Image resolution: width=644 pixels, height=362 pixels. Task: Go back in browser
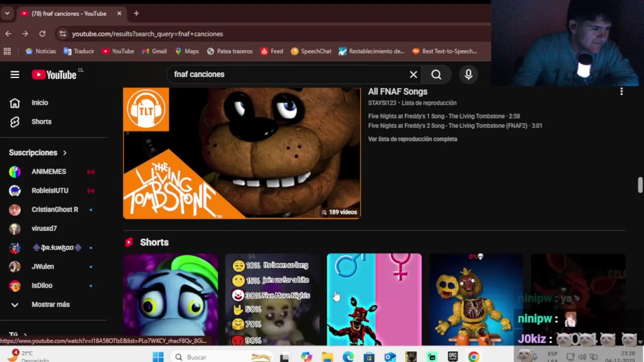8,34
